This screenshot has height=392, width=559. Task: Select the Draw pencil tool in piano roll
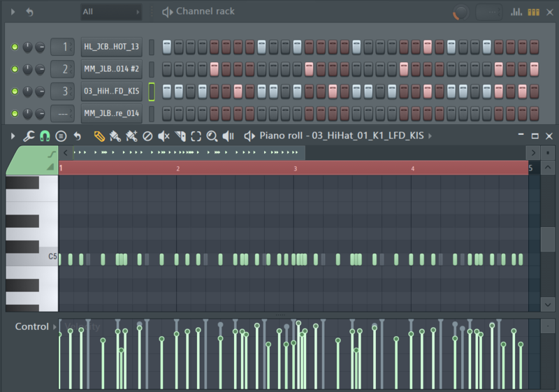99,136
